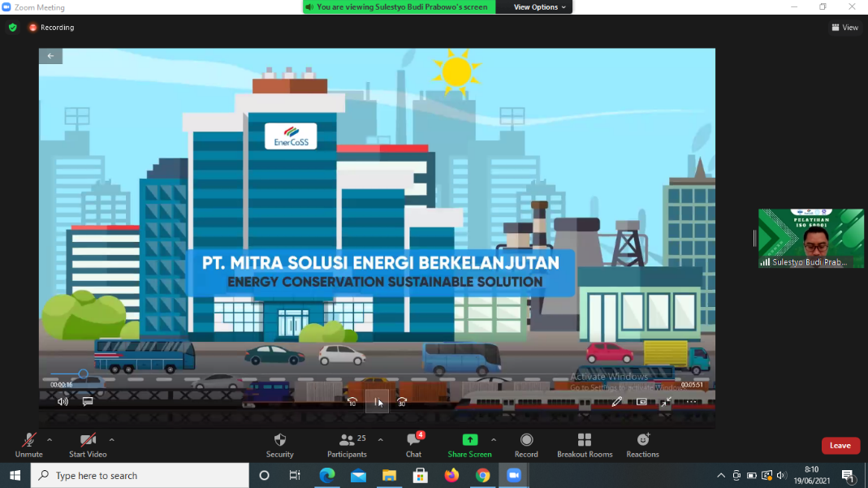Click the seek bar position handle
Screen dimensions: 868x488
(83, 374)
